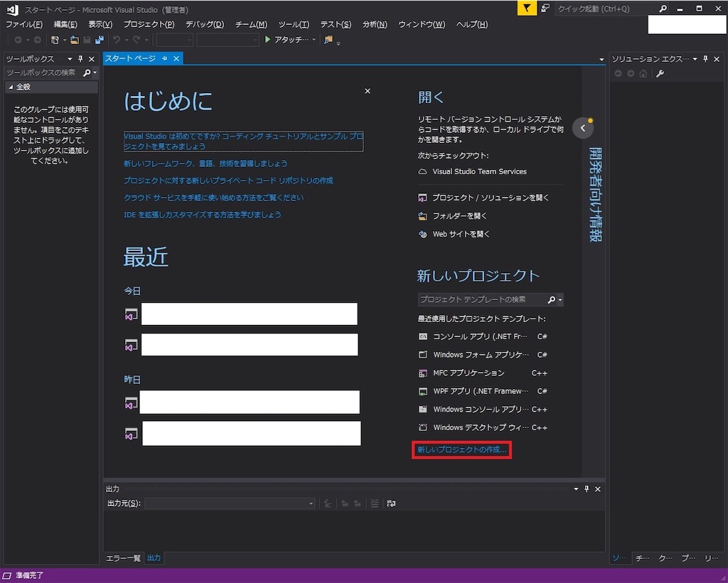728x583 pixels.
Task: Click Solution Explorer Back icon
Action: (x=618, y=73)
